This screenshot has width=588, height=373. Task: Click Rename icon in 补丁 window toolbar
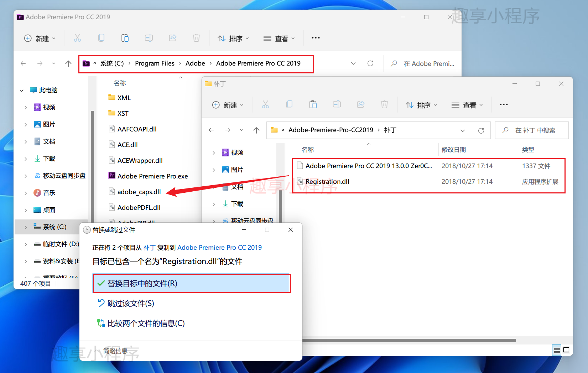click(337, 105)
